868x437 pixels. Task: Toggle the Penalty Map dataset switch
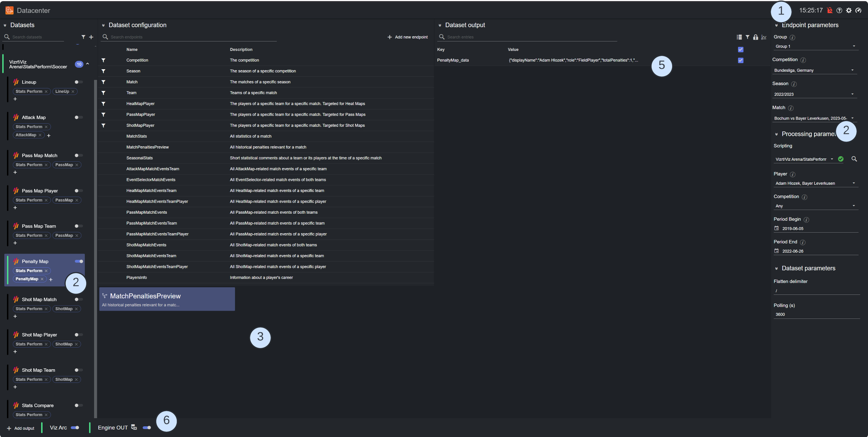tap(78, 261)
